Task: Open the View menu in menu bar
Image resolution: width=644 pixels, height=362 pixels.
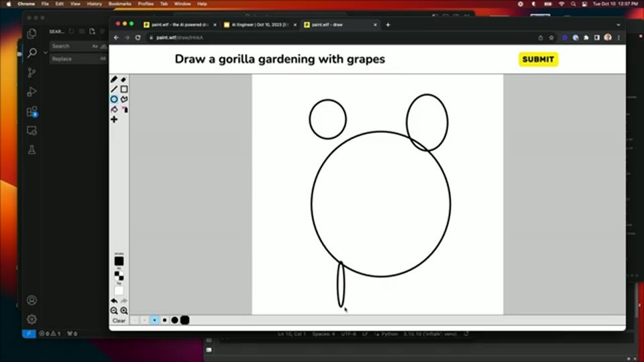Action: [x=75, y=4]
